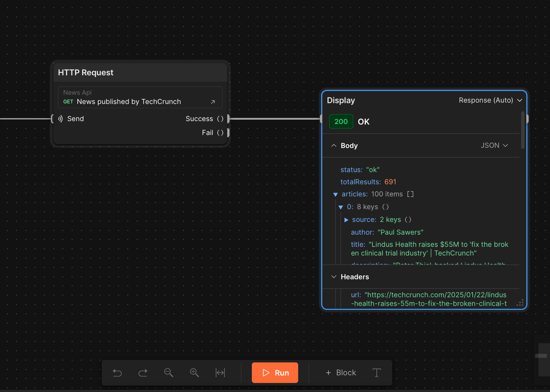This screenshot has width=550, height=392.
Task: Expand the Headers section
Action: 334,277
